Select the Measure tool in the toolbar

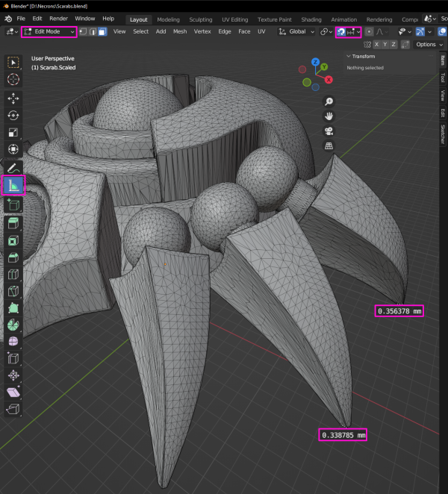[13, 186]
